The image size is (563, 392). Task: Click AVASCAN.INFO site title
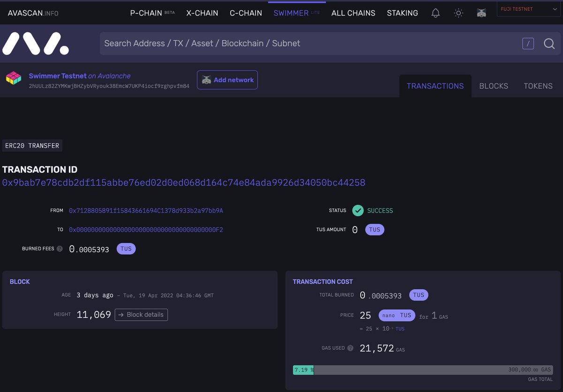pyautogui.click(x=33, y=13)
